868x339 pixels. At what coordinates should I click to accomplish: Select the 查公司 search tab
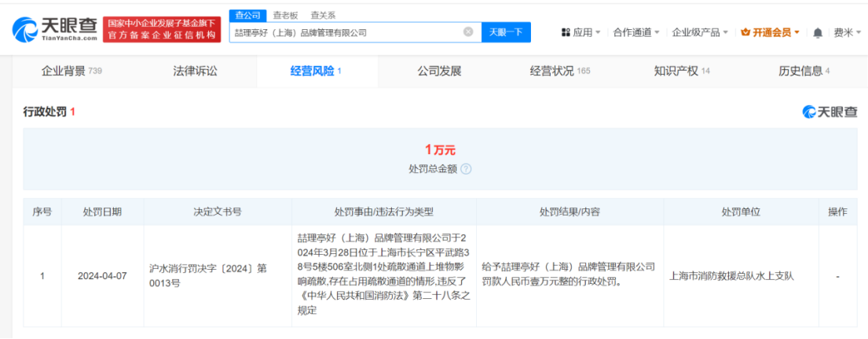(248, 16)
